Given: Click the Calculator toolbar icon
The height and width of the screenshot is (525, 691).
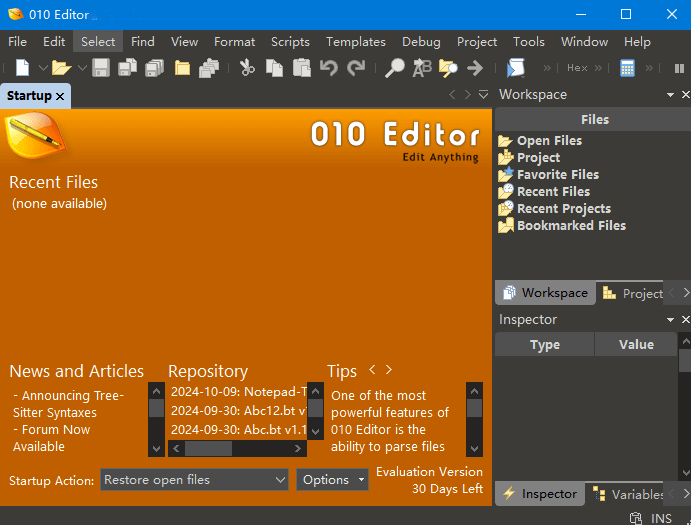Looking at the screenshot, I should 627,68.
